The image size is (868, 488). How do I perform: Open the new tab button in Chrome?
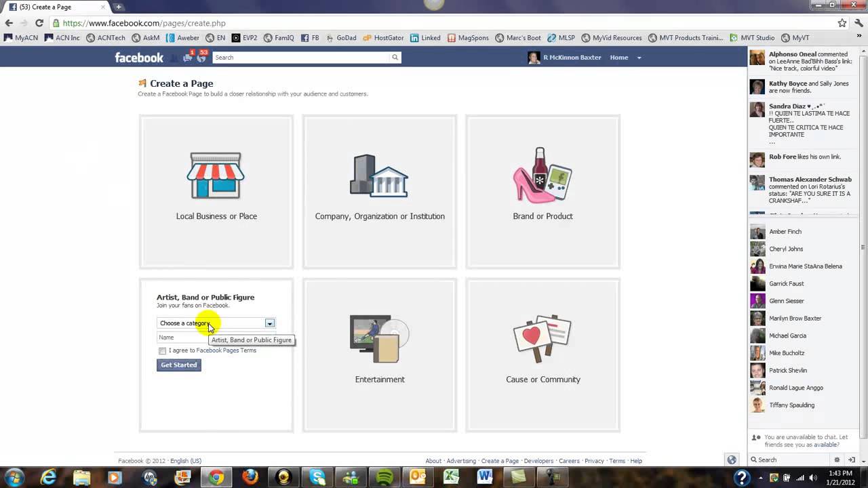pos(118,7)
